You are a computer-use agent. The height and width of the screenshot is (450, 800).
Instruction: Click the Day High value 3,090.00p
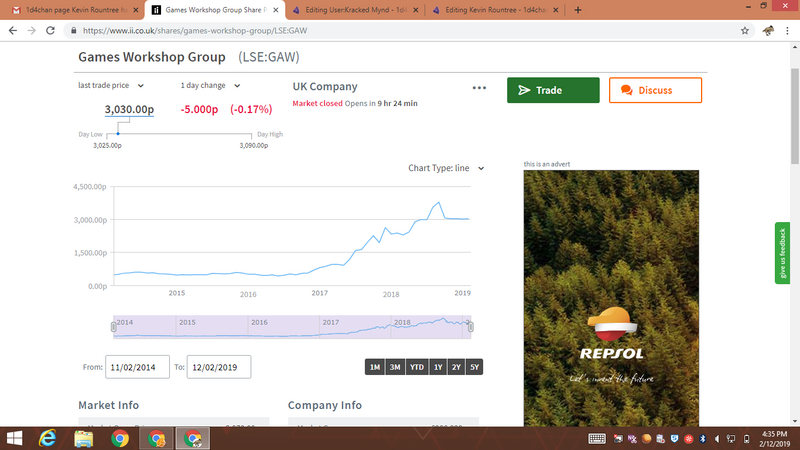coord(254,145)
